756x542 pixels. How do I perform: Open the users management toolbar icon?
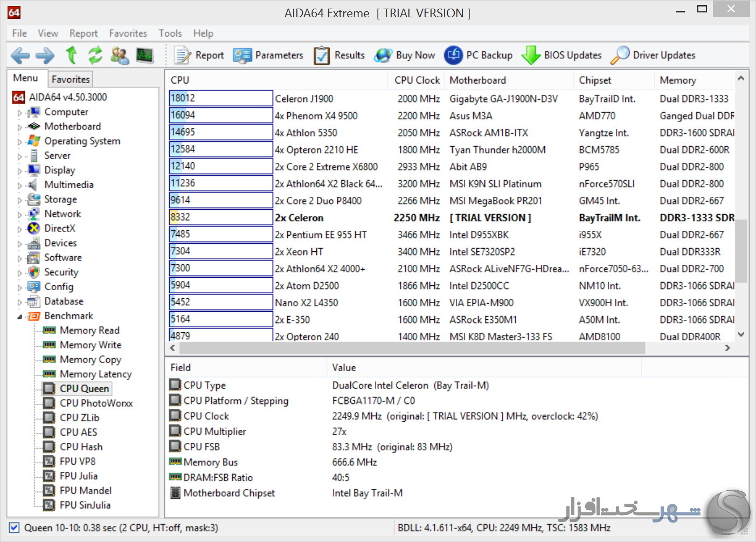pyautogui.click(x=120, y=55)
